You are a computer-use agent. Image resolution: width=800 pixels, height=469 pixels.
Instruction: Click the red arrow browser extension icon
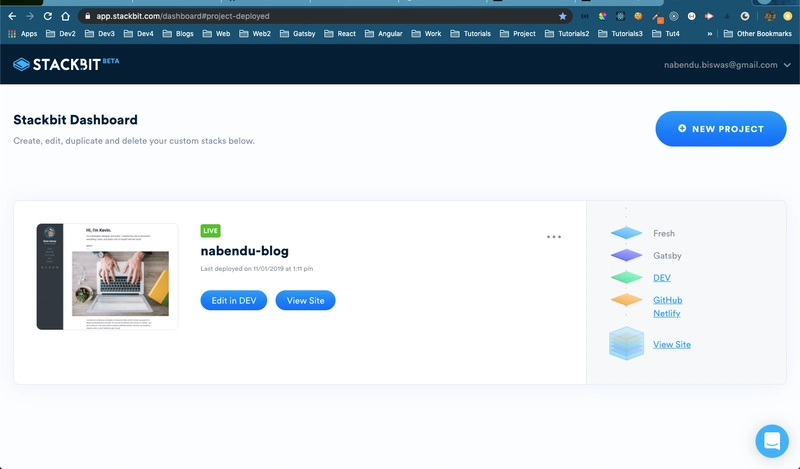(x=709, y=16)
